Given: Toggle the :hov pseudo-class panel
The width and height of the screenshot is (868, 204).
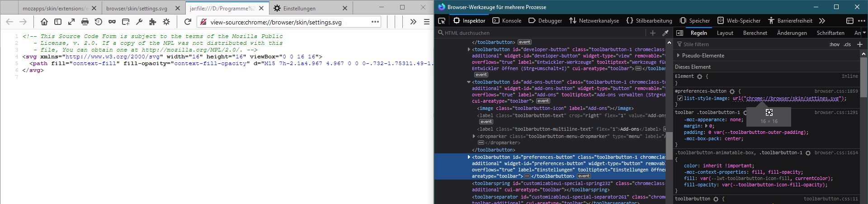Looking at the screenshot, I should point(834,44).
